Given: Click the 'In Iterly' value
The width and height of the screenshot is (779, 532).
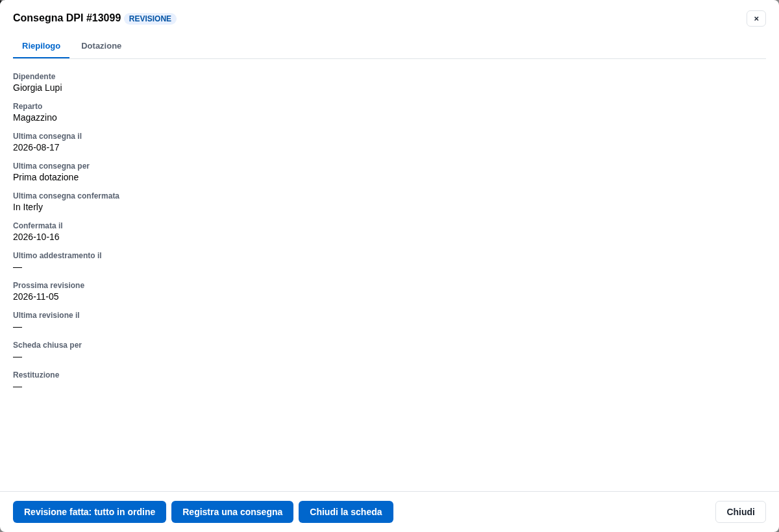Looking at the screenshot, I should pyautogui.click(x=28, y=207).
